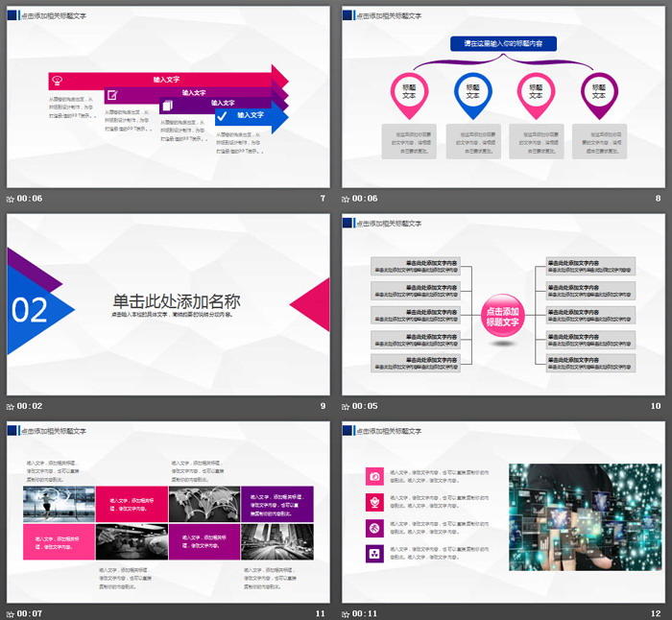Click the pink camera icon on slide 12

point(374,477)
